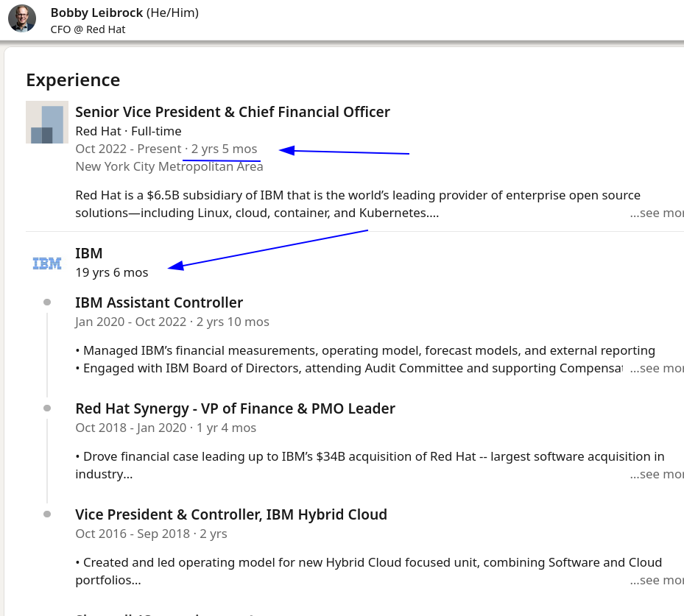Click the timeline bullet beside Red Hat Synergy
The height and width of the screenshot is (616, 684).
(x=47, y=408)
